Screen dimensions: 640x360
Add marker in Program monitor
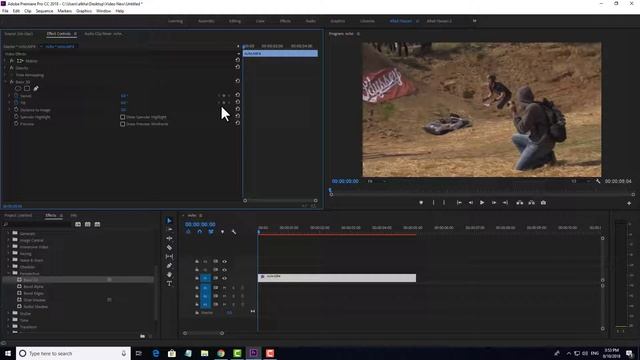421,202
